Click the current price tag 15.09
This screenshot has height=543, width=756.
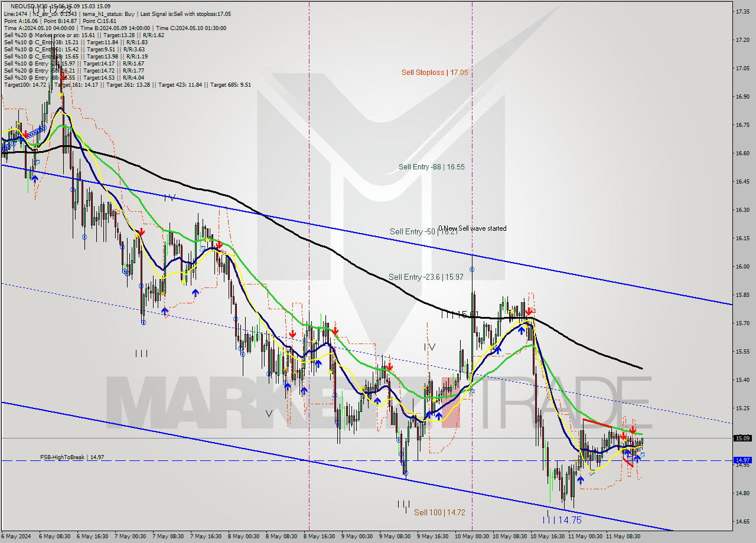coord(742,438)
